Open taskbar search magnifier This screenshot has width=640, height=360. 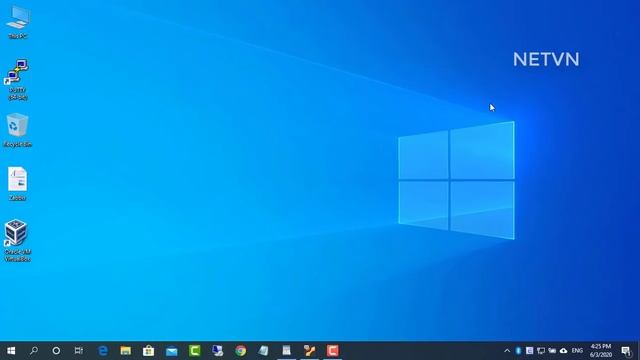[x=34, y=351]
